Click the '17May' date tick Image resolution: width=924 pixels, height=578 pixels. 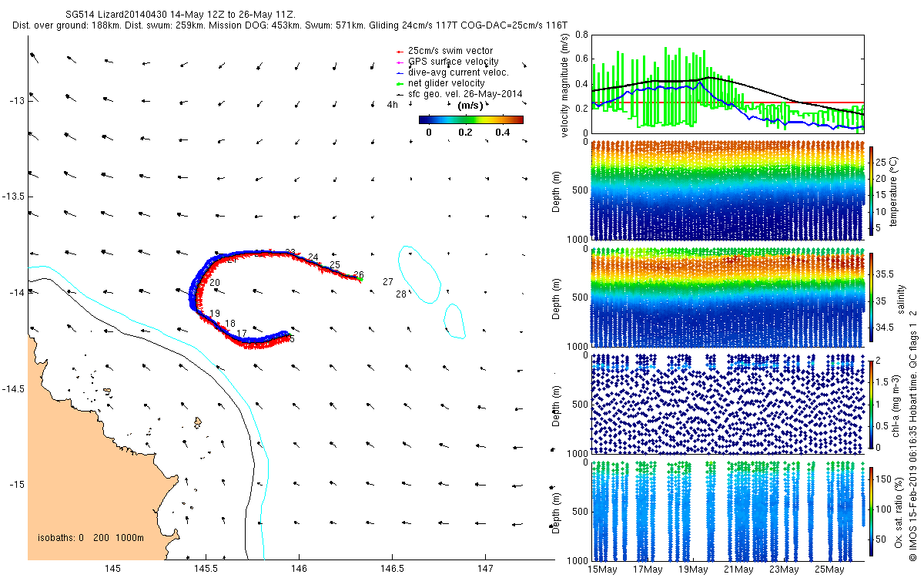[648, 570]
